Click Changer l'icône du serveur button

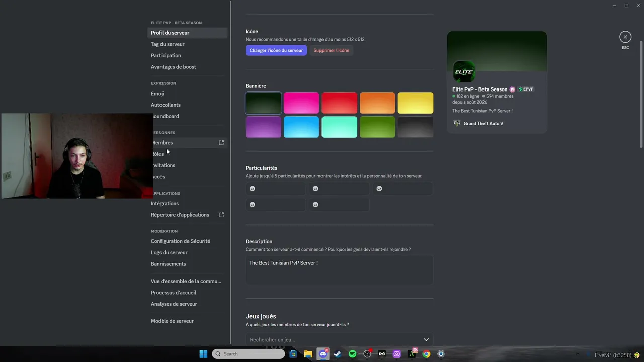(x=276, y=50)
